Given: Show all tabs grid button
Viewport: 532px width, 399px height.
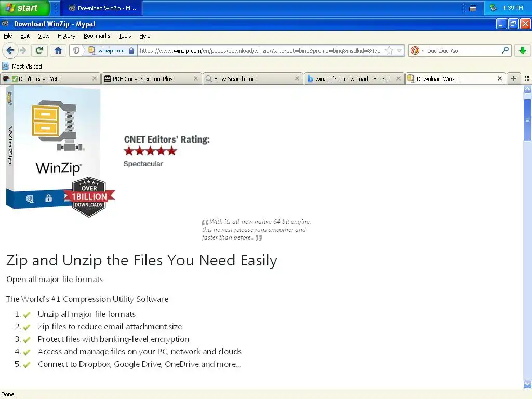Looking at the screenshot, I should pos(527,78).
